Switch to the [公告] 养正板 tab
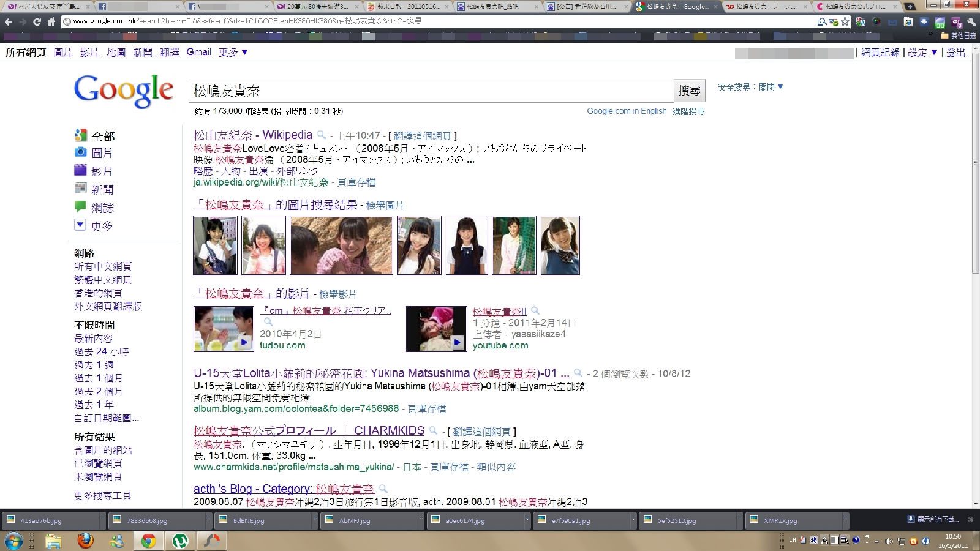Screen dimensions: 980x551 coord(584,7)
